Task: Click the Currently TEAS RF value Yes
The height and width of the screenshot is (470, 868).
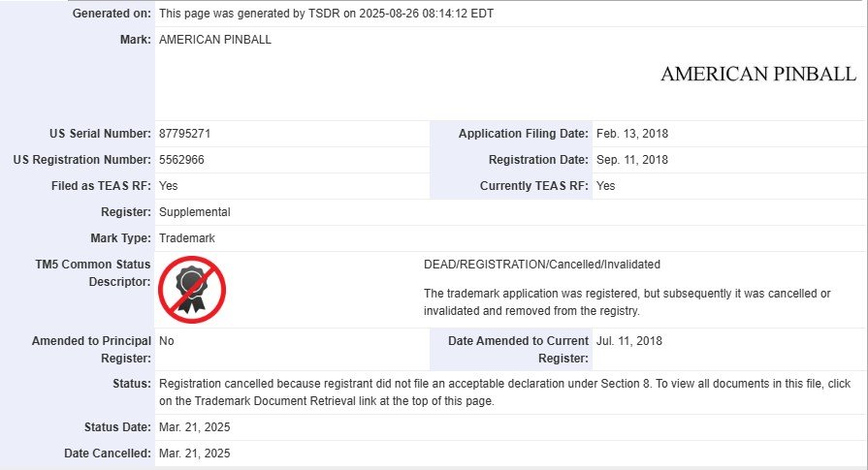Action: coord(605,186)
